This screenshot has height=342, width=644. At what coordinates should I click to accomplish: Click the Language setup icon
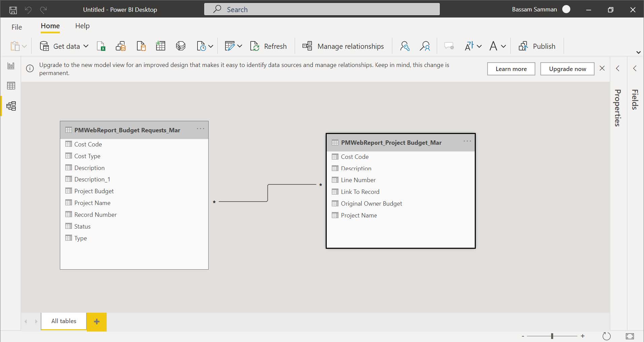click(x=469, y=46)
